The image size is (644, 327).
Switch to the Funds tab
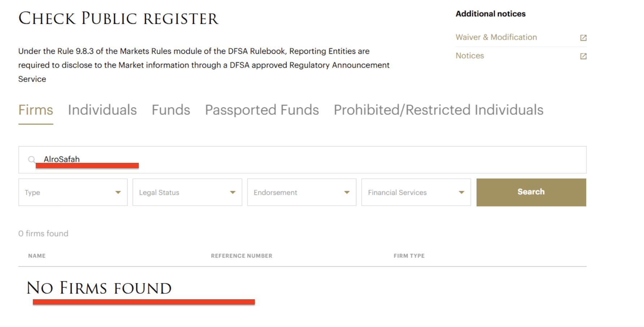(171, 110)
